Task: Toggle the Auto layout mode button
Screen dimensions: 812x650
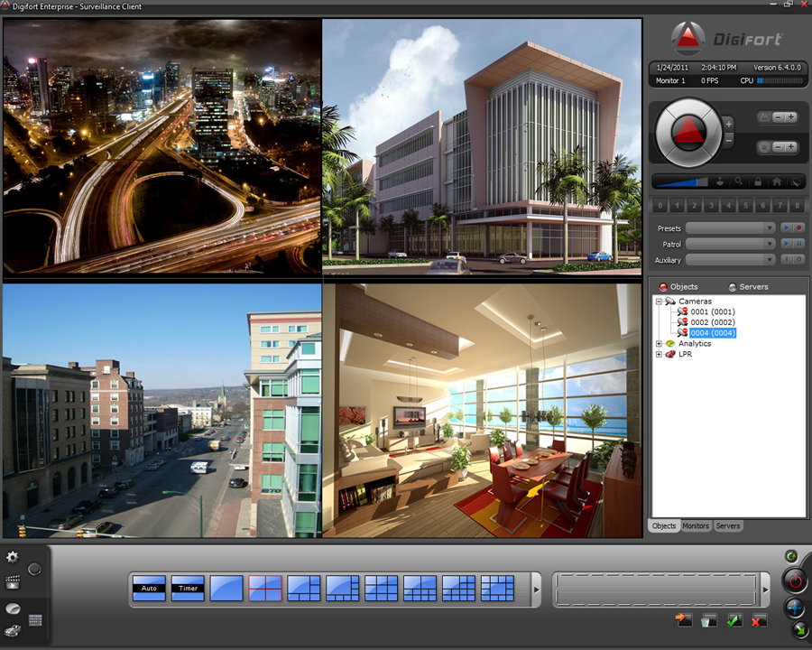Action: coord(149,589)
